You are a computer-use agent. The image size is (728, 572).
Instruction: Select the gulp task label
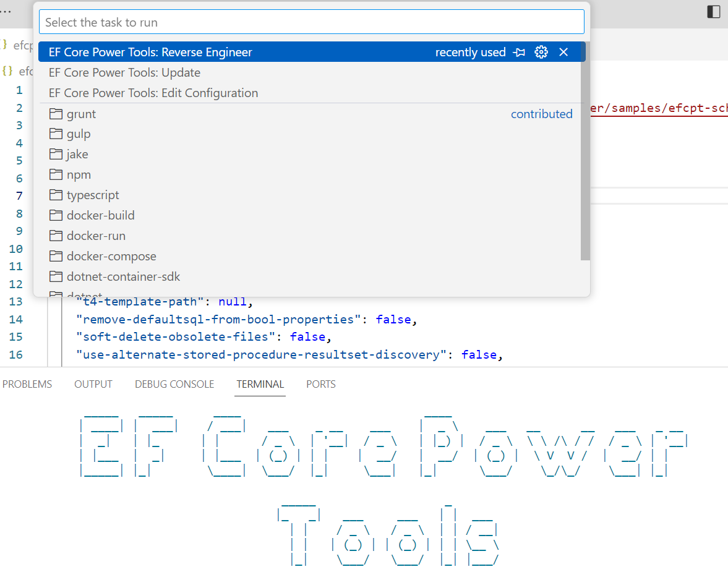pos(79,134)
